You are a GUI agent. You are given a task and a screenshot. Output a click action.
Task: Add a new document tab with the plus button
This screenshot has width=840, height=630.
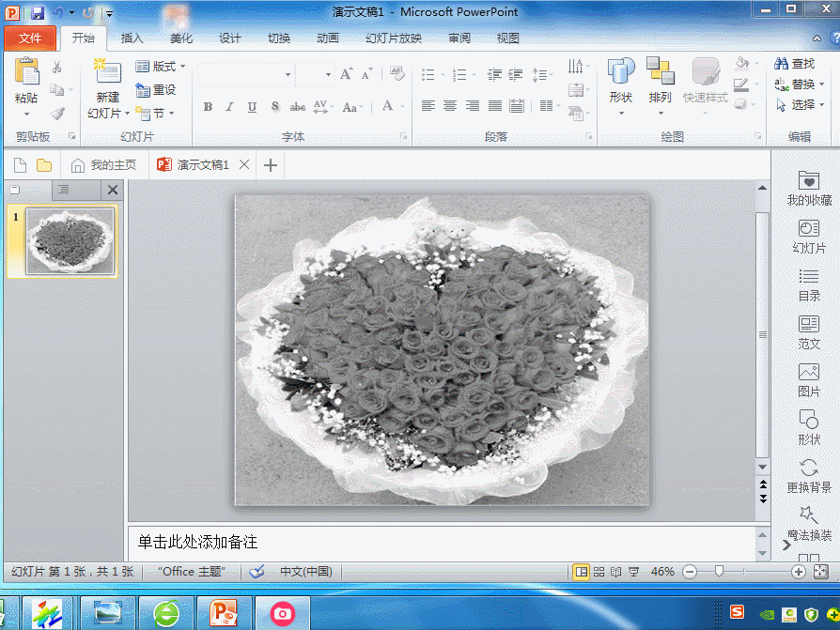coord(271,165)
